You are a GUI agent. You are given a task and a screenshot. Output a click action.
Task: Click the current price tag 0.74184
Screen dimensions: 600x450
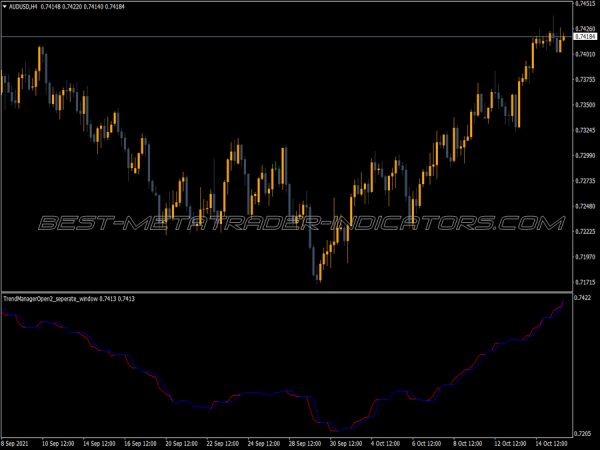tap(585, 37)
